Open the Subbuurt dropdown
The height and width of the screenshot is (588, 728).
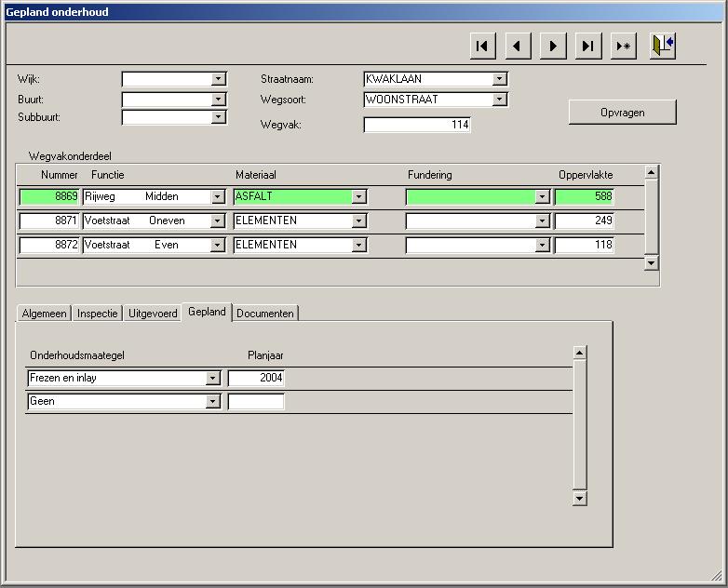pyautogui.click(x=218, y=117)
